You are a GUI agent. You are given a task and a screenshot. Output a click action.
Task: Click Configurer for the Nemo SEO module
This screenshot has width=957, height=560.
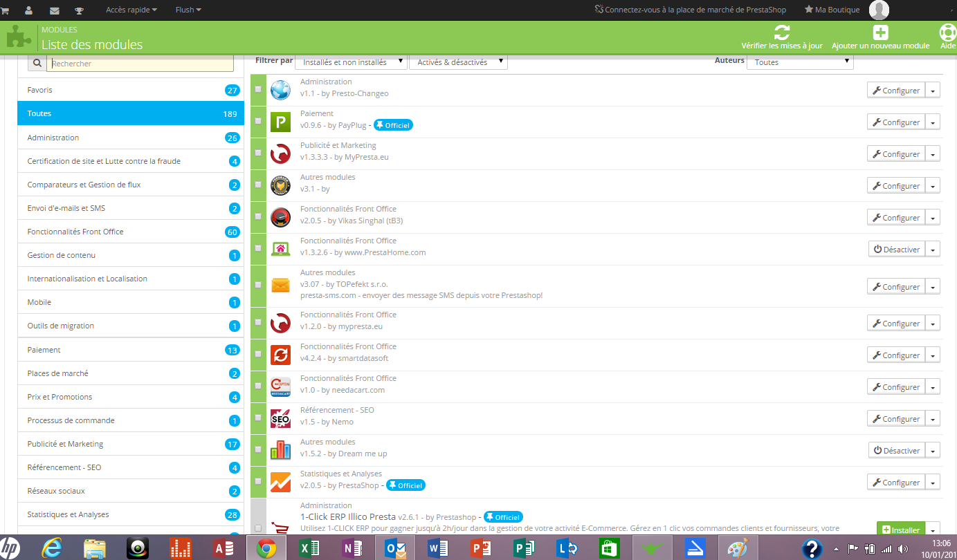tap(896, 419)
